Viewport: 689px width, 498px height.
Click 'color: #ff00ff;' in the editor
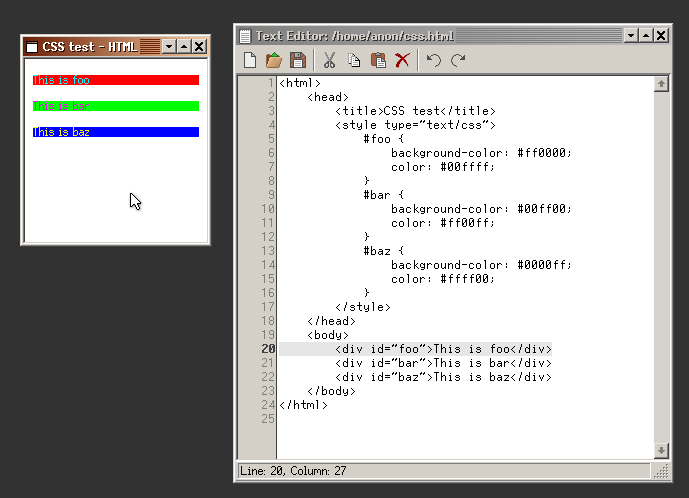443,223
